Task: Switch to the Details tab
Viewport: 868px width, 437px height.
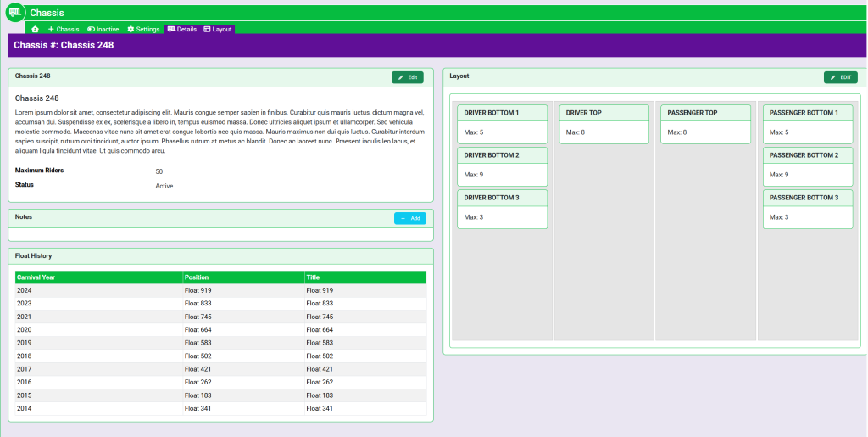Action: click(x=186, y=29)
